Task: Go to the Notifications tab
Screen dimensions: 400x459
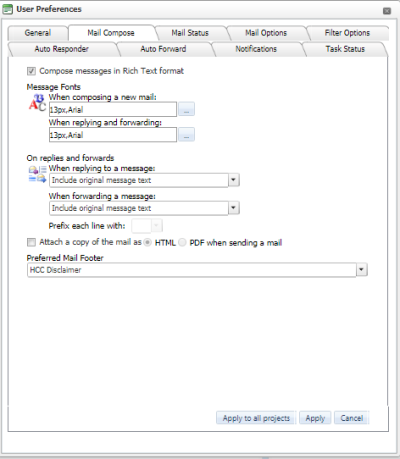Action: pos(256,49)
